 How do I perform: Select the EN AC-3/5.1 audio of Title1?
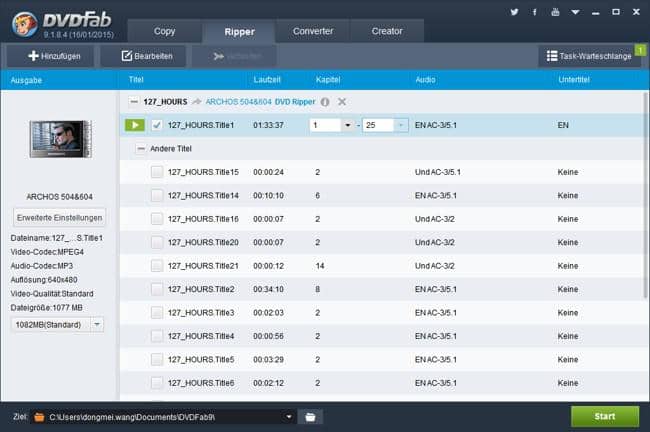pos(436,125)
